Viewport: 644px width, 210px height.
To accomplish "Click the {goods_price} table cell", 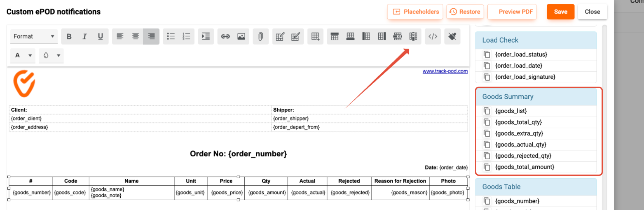I will [226, 193].
